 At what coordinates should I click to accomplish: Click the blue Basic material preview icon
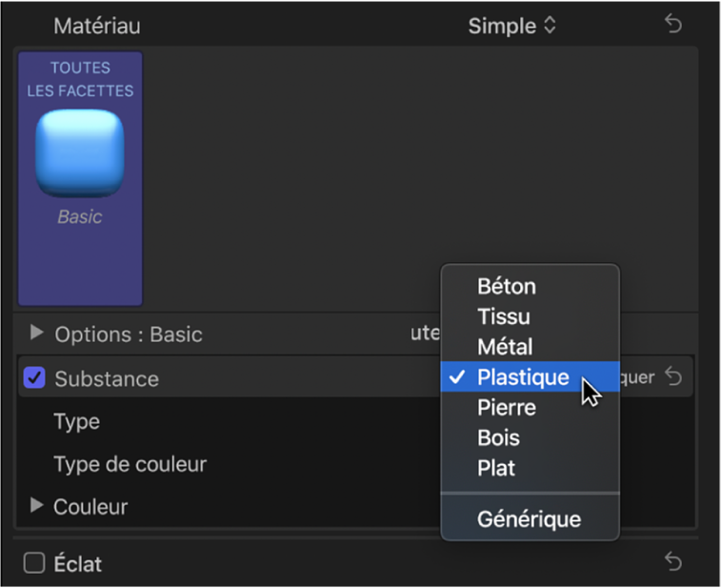click(80, 152)
